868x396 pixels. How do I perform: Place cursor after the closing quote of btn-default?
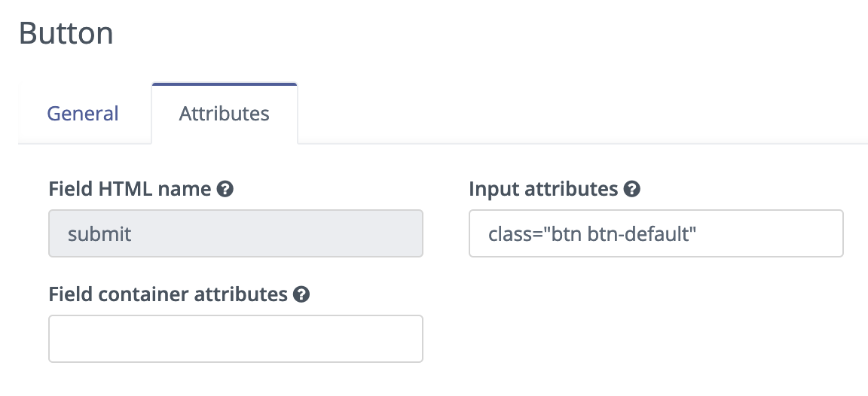tap(697, 234)
